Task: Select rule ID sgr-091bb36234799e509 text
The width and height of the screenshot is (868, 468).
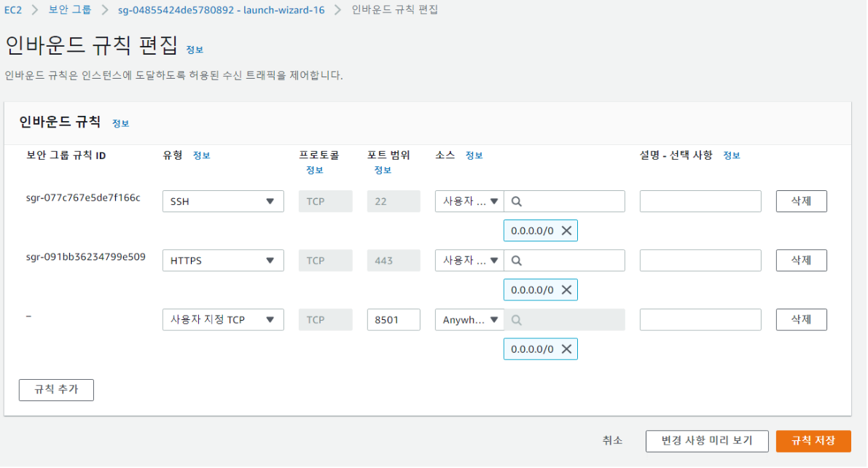Action: (86, 257)
